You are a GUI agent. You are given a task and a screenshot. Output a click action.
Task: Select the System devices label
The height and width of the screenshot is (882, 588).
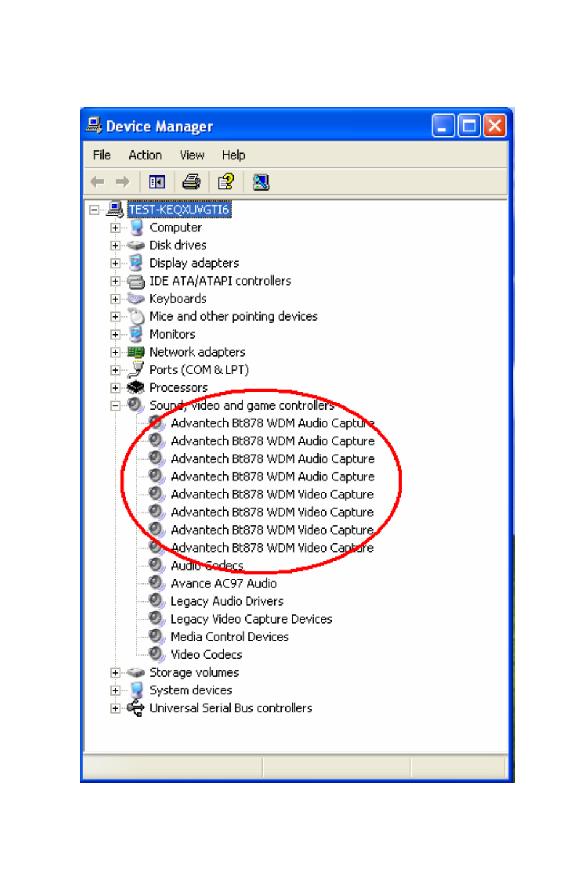(191, 690)
